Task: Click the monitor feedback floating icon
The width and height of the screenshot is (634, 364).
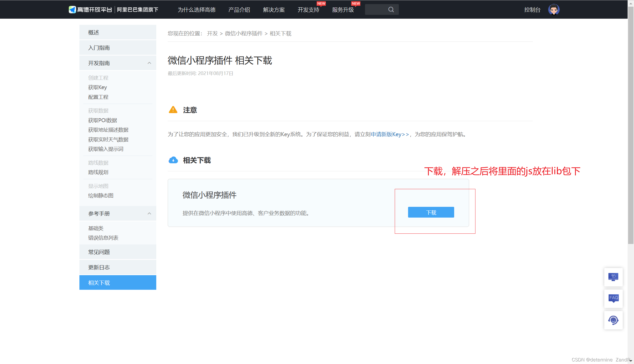Action: (x=613, y=277)
